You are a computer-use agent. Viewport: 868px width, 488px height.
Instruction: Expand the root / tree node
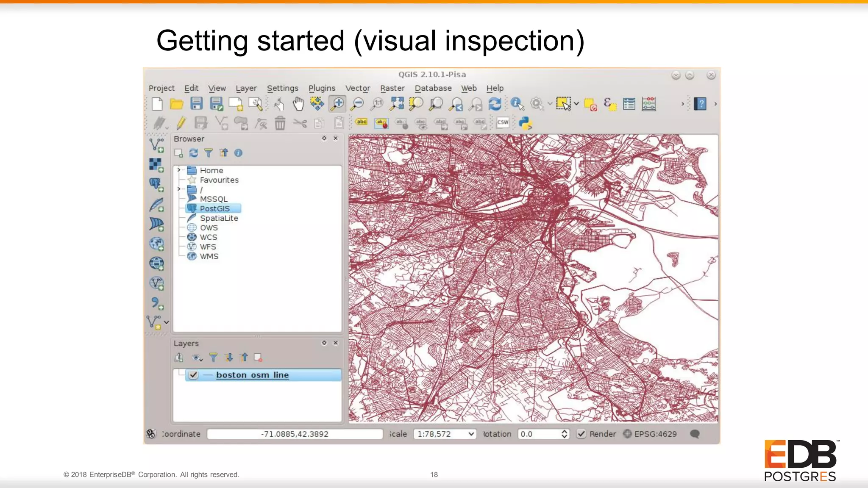tap(179, 189)
